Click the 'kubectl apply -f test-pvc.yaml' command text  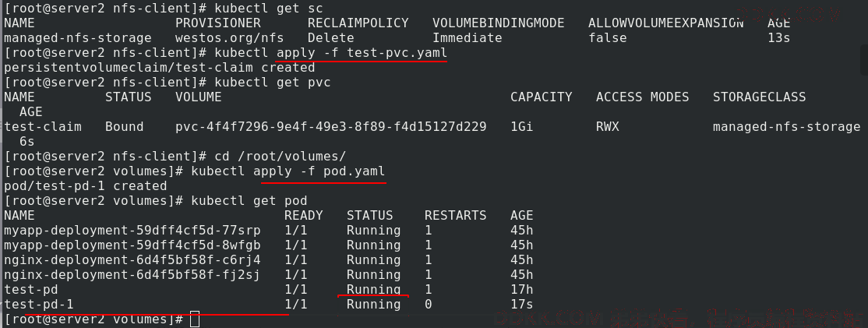click(x=331, y=53)
